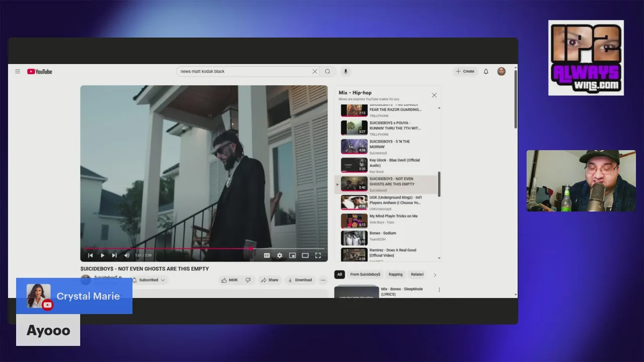The width and height of the screenshot is (644, 362).
Task: Open the notifications bell
Action: tap(486, 71)
